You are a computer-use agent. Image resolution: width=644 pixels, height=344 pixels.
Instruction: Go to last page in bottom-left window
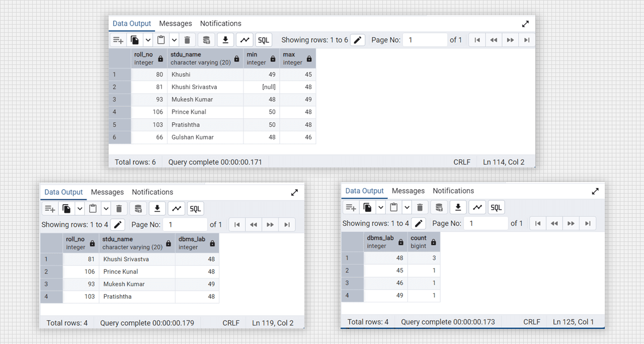point(287,225)
